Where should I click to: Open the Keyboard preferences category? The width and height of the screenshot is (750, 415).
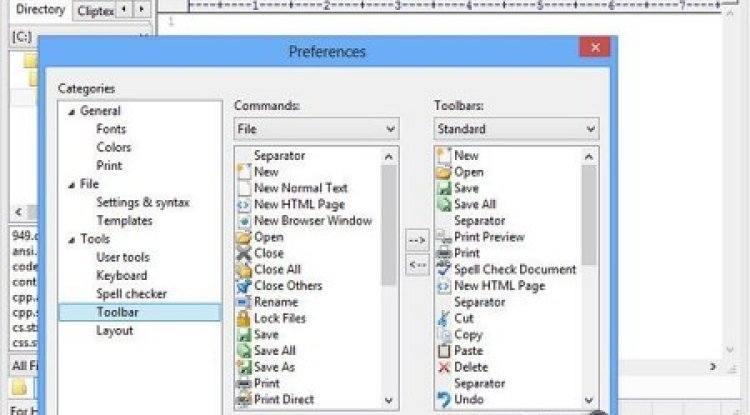[x=121, y=275]
